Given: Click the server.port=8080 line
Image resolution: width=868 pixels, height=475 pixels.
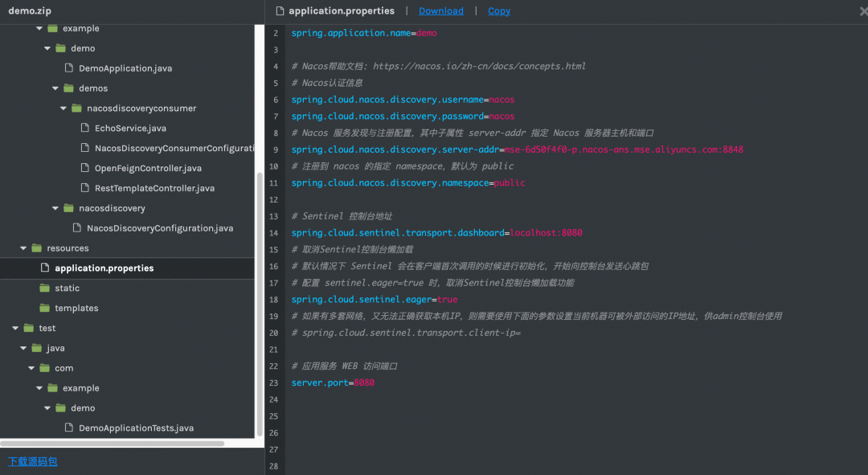Looking at the screenshot, I should click(x=333, y=383).
